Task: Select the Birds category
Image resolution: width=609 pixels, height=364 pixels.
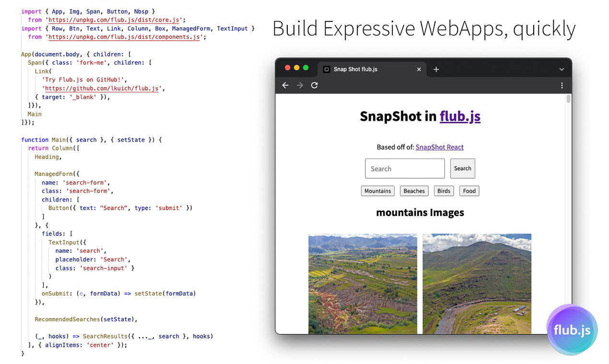Action: click(444, 191)
